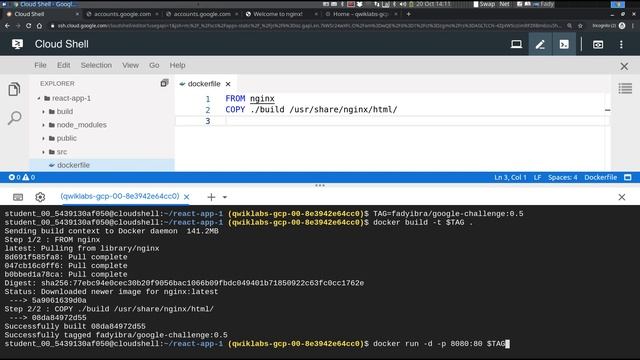The image size is (640, 360).
Task: Change the Spaces: 4 indentation setting
Action: tap(562, 177)
